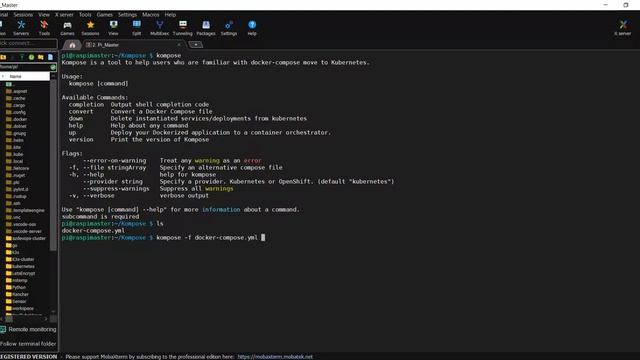640x360 pixels.
Task: Select the workspace folder
Action: pyautogui.click(x=20, y=309)
